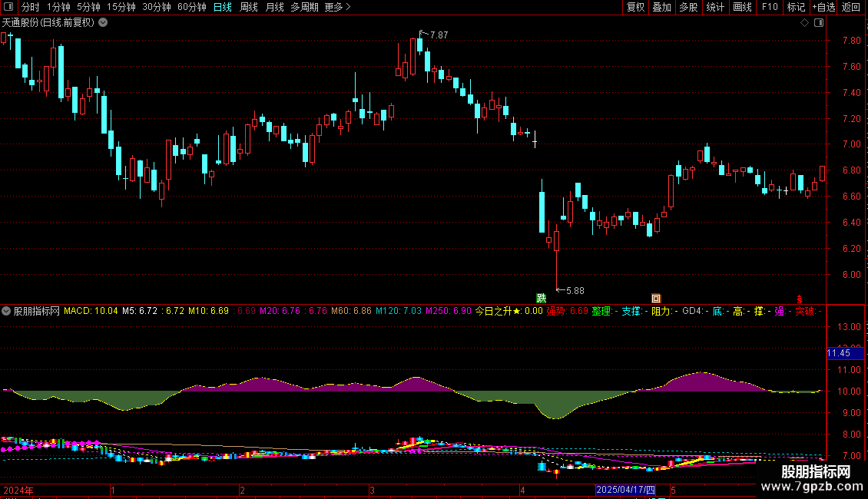Click the M10: 6.69 value
Screen dimensions: 868x499
209,311
